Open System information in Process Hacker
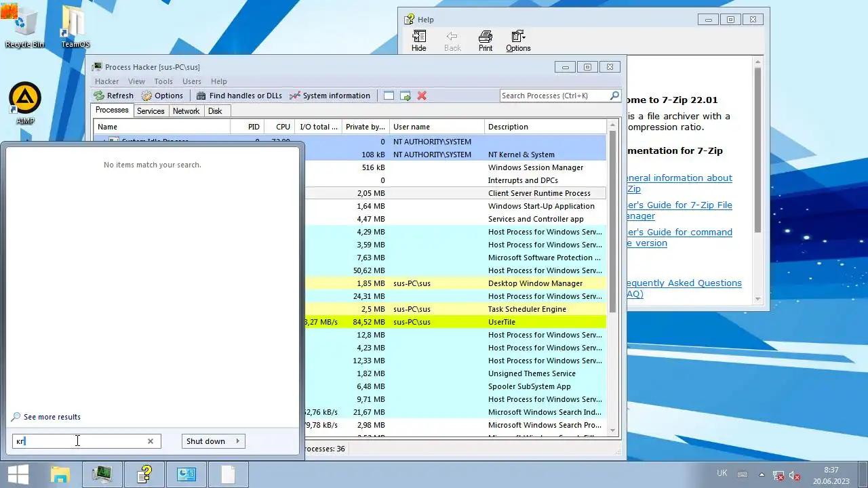The width and height of the screenshot is (868, 488). [330, 96]
